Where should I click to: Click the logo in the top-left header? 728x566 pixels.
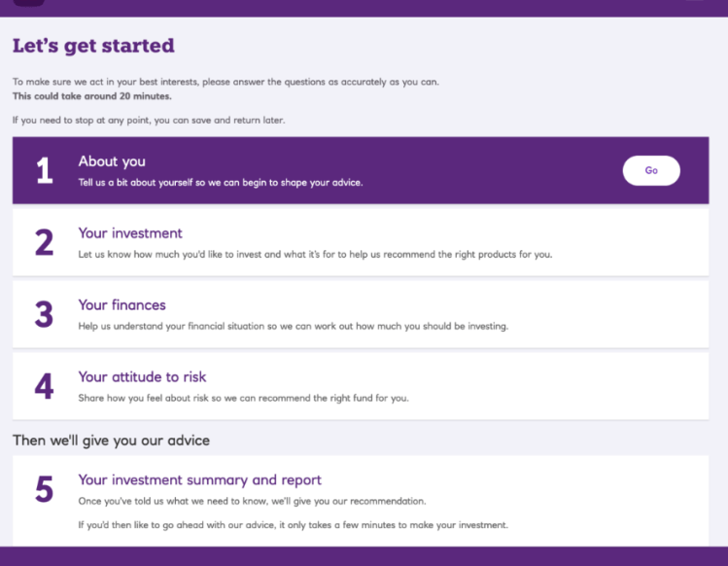click(28, 3)
